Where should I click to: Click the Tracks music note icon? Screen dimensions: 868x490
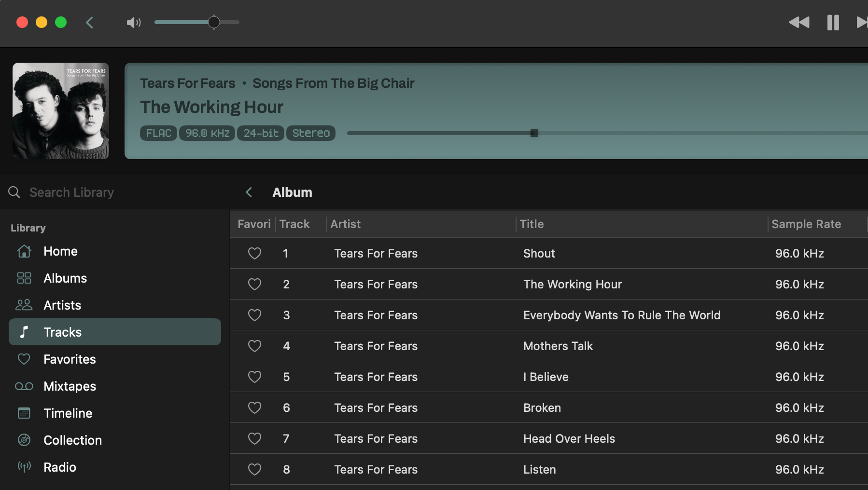(24, 332)
